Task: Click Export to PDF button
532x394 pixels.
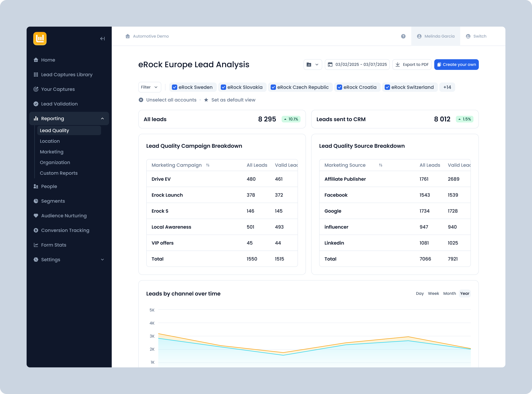Action: pos(412,65)
